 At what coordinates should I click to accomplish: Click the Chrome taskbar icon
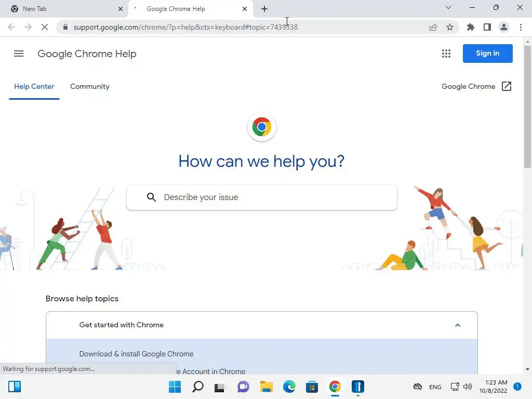[335, 387]
